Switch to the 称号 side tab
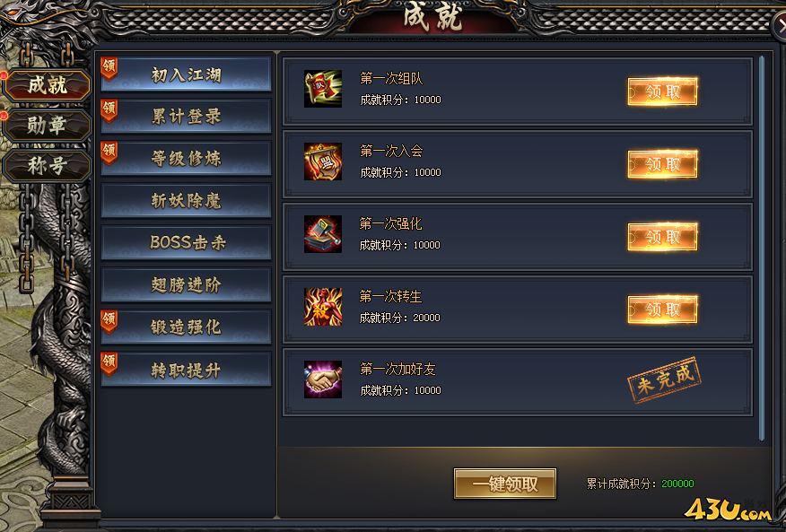 point(47,165)
